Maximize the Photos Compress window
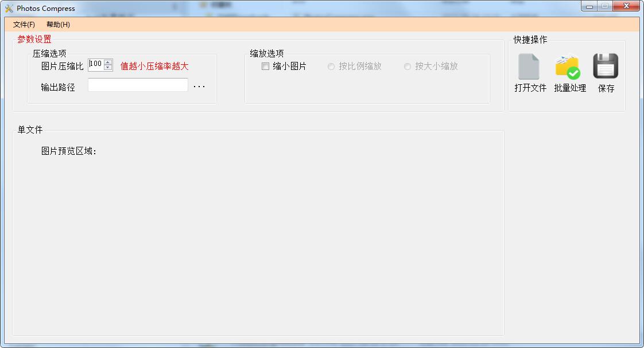The width and height of the screenshot is (644, 348). pos(604,6)
